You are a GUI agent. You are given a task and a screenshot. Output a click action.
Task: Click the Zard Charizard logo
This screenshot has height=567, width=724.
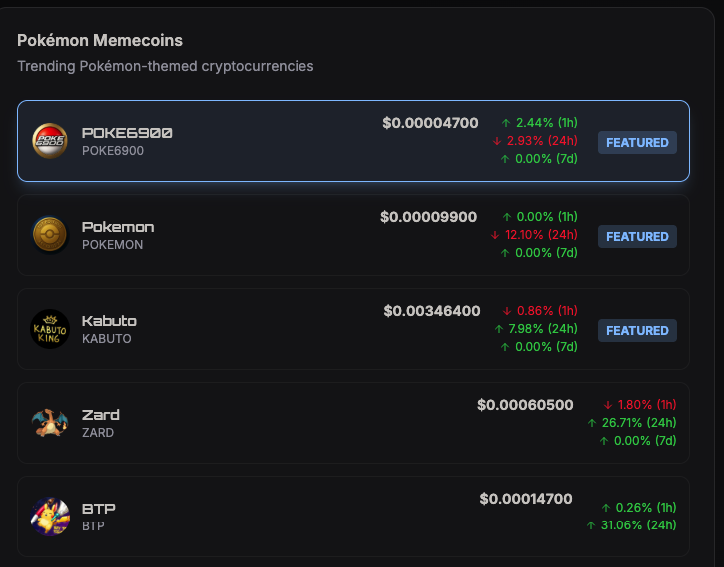tap(50, 422)
